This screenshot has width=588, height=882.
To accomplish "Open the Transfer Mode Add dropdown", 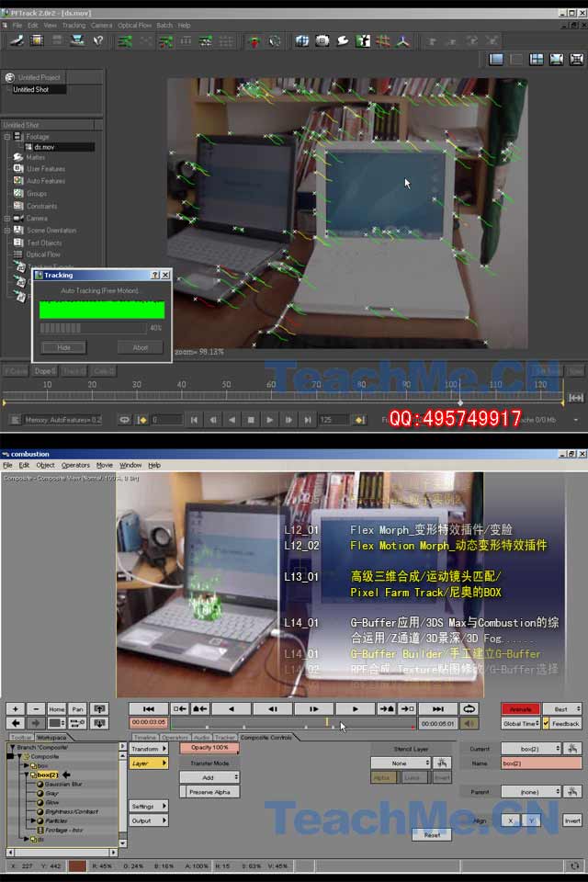I will click(x=209, y=777).
